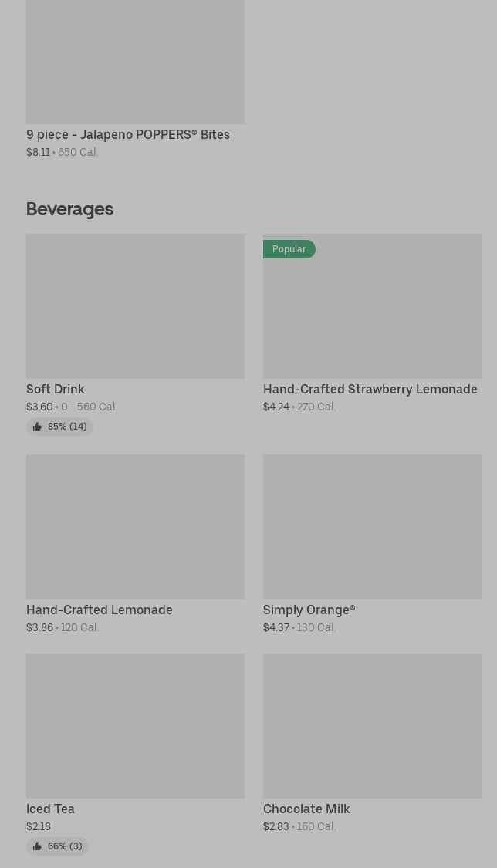Click the Hand-Crafted Strawberry Lemonade title

pos(370,389)
